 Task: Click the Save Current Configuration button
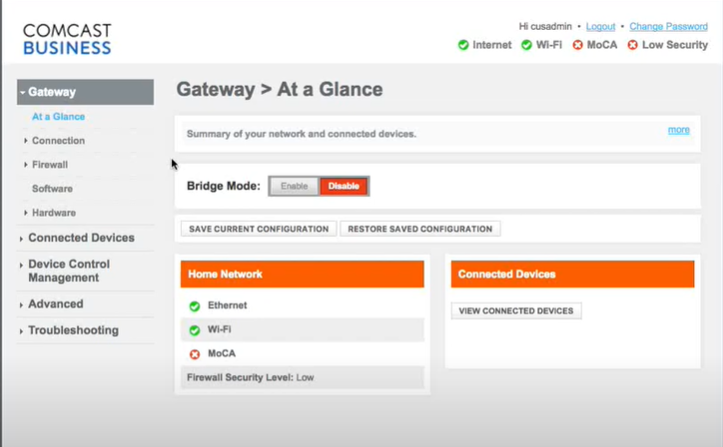click(259, 229)
